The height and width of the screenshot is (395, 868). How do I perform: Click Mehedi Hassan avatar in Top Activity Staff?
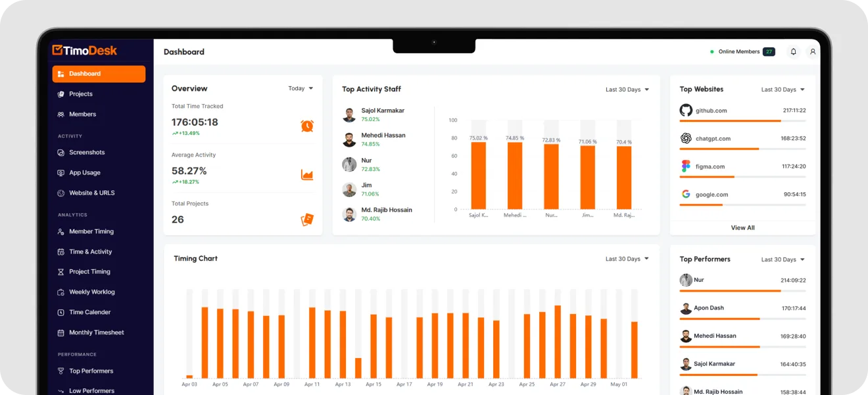[x=349, y=140]
